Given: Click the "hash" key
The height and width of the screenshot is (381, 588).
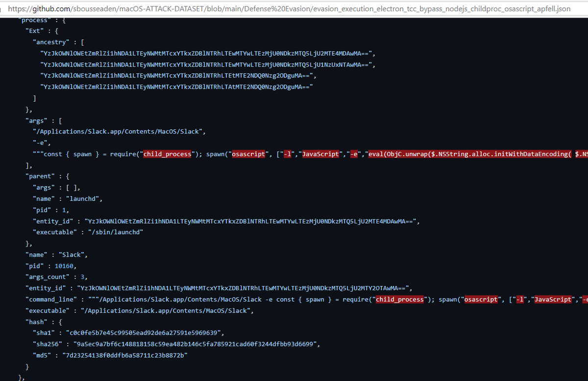Looking at the screenshot, I should [36, 322].
